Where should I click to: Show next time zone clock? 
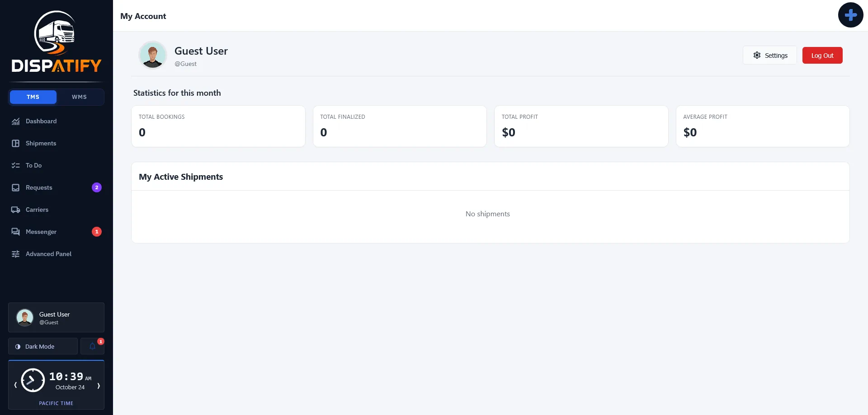[x=99, y=386]
